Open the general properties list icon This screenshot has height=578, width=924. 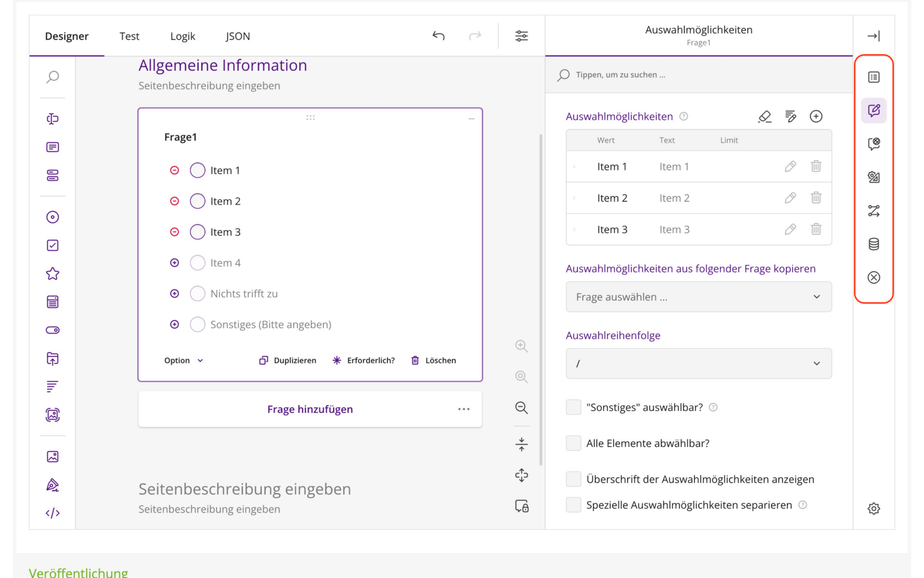coord(874,77)
